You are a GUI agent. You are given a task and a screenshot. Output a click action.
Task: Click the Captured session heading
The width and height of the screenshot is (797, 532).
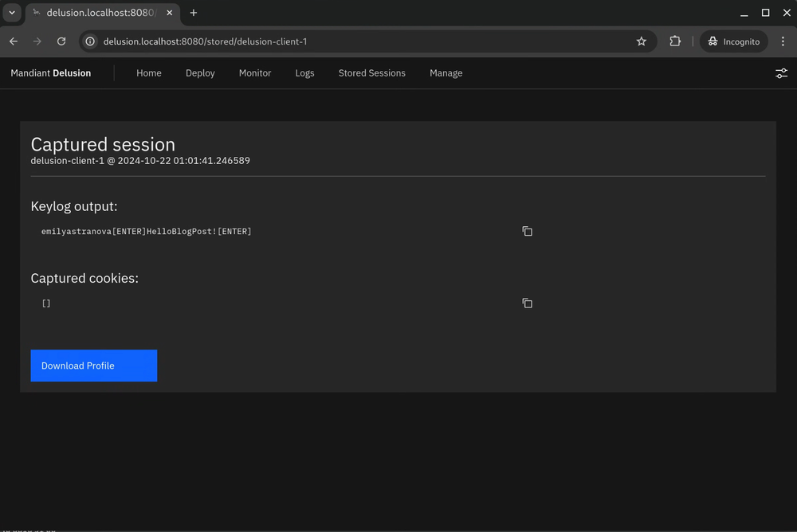(103, 144)
